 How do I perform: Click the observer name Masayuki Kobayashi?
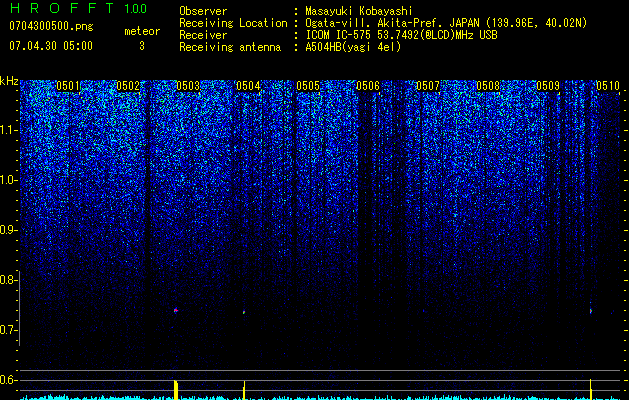pyautogui.click(x=359, y=11)
